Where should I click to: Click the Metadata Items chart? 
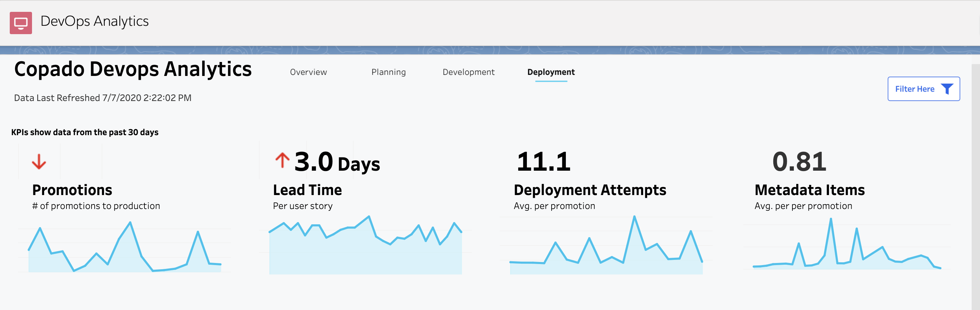click(847, 244)
